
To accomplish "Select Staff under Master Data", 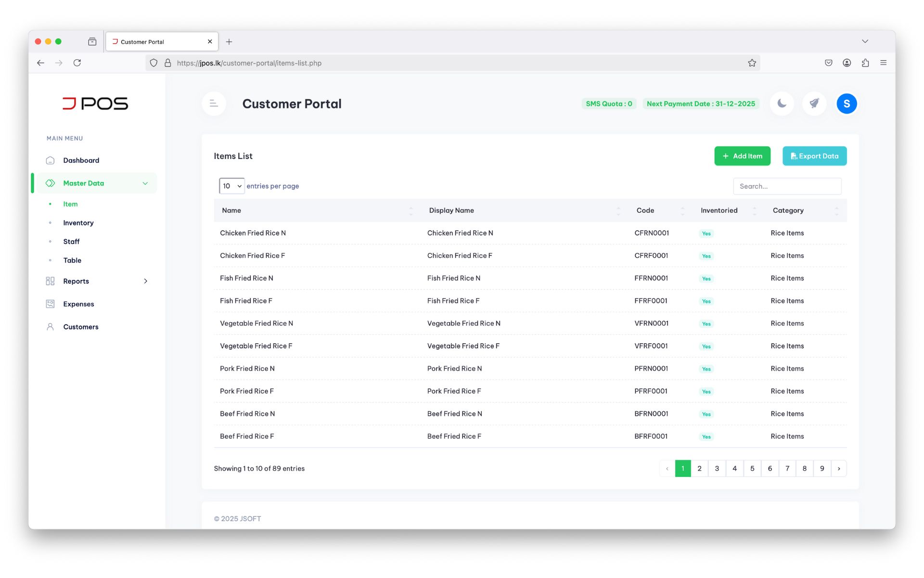I will point(71,241).
